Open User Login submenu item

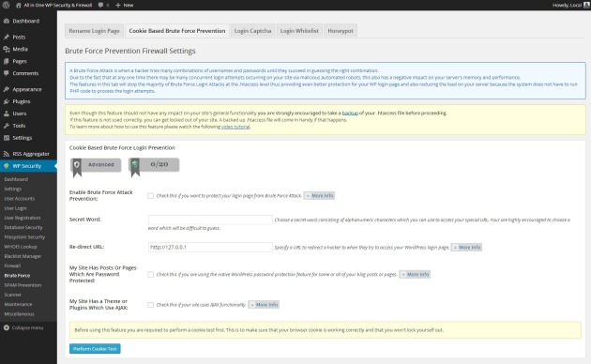[15, 208]
